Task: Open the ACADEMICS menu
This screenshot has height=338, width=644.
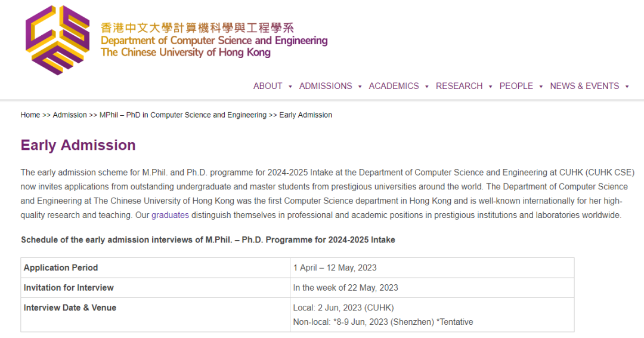Action: coord(394,86)
